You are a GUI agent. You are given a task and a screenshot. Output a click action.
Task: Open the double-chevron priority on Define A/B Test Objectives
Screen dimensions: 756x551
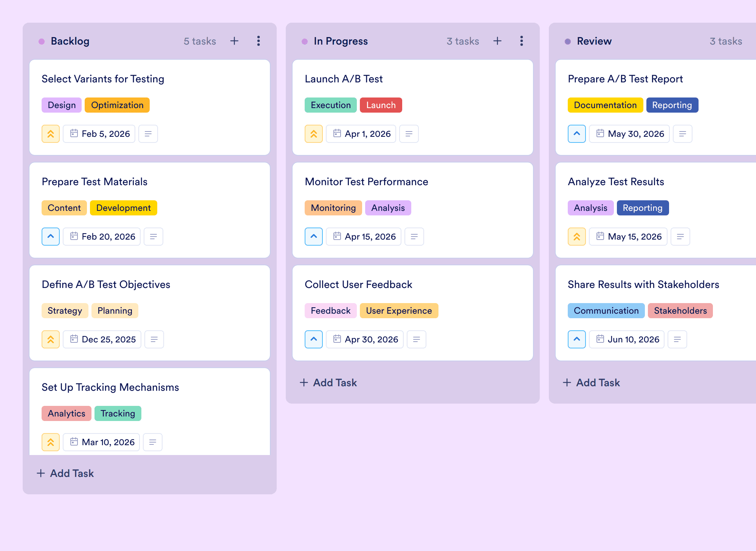tap(51, 339)
